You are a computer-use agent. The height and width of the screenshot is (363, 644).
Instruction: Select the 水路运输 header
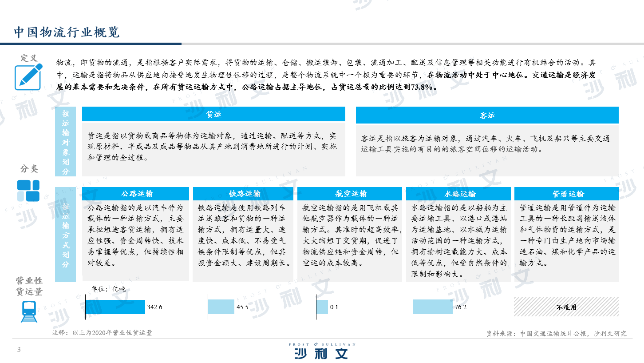[x=459, y=194]
